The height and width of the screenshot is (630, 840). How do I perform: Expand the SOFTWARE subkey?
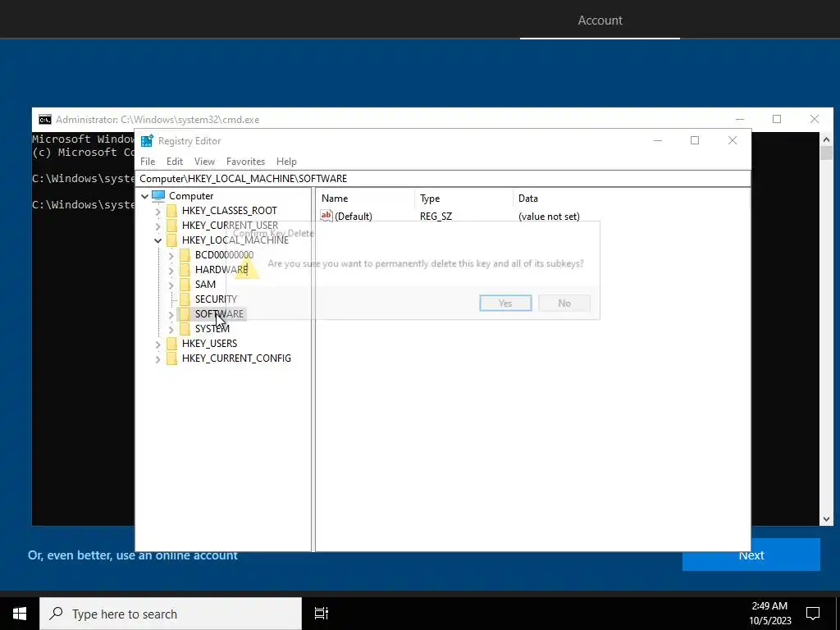[x=171, y=315]
